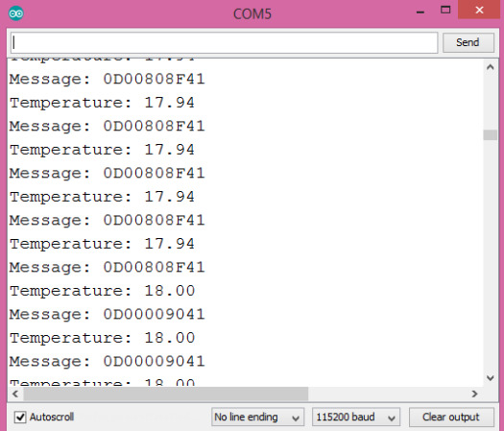Click the first full 'Temperature: 17.94' line

coord(102,103)
